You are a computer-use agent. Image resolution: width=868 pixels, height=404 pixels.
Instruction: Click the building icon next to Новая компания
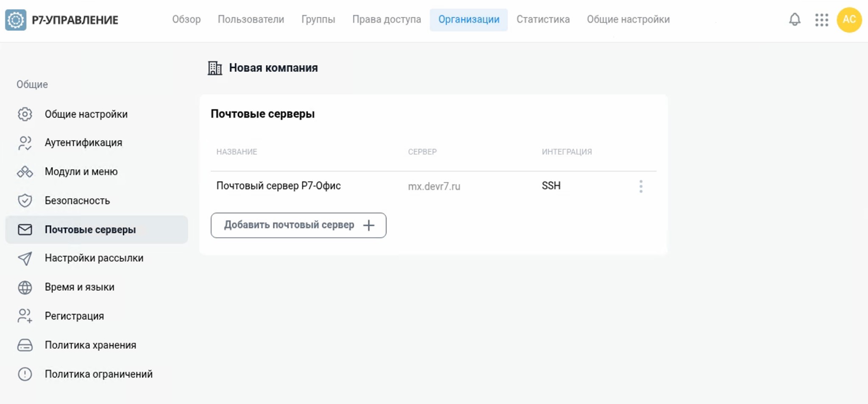coord(215,68)
